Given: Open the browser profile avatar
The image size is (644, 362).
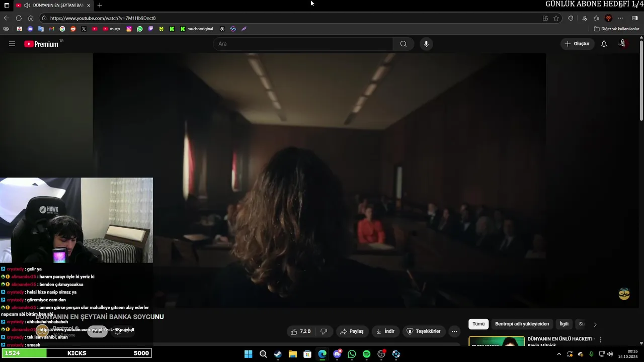Looking at the screenshot, I should pos(608,18).
